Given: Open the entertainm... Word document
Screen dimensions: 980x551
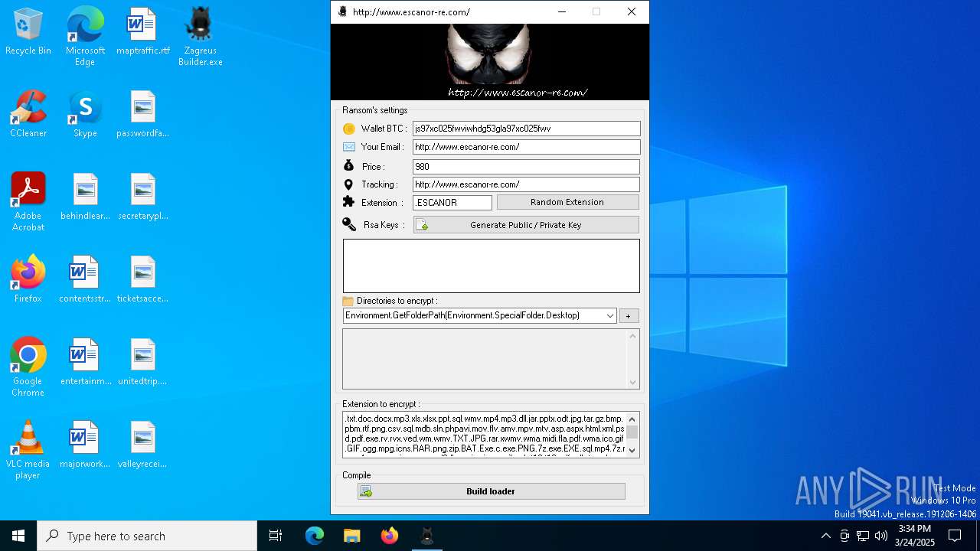Looking at the screenshot, I should pyautogui.click(x=85, y=362).
